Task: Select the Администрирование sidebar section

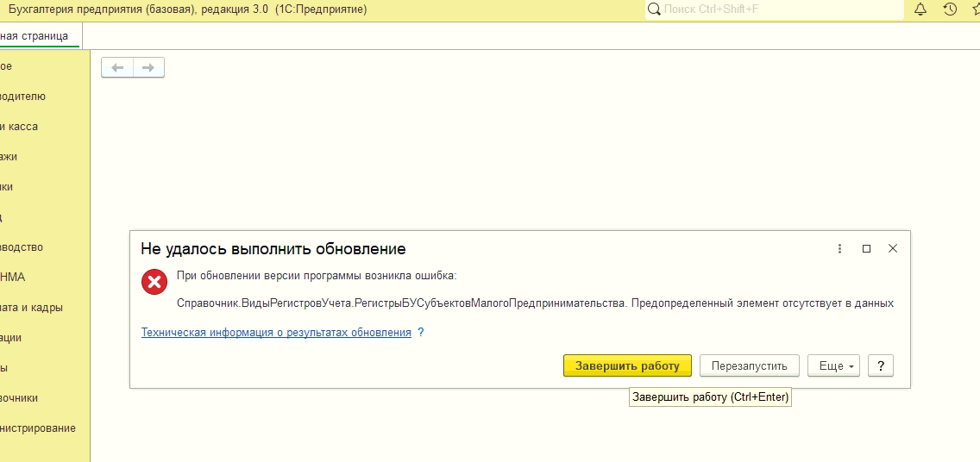Action: point(38,428)
